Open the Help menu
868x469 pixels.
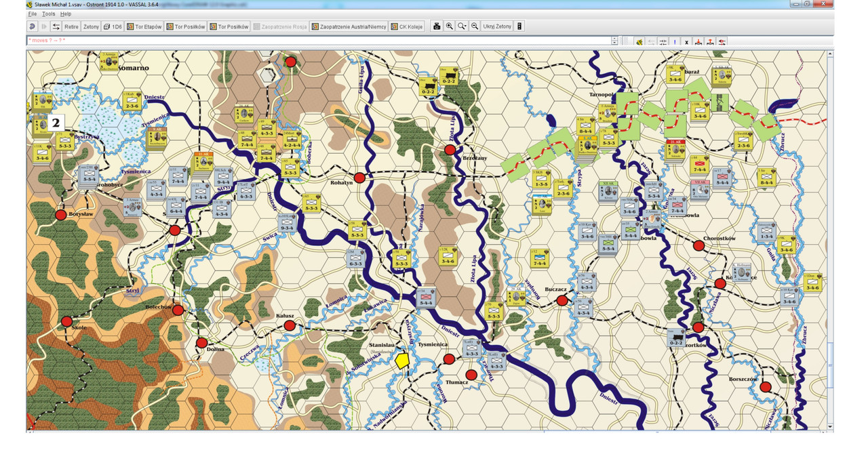pos(66,14)
